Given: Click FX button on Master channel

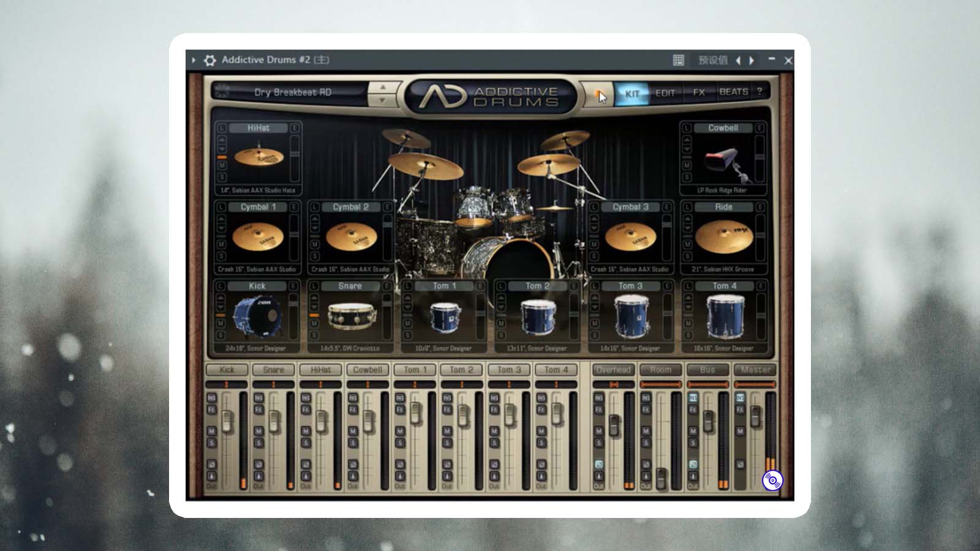Looking at the screenshot, I should pyautogui.click(x=741, y=410).
